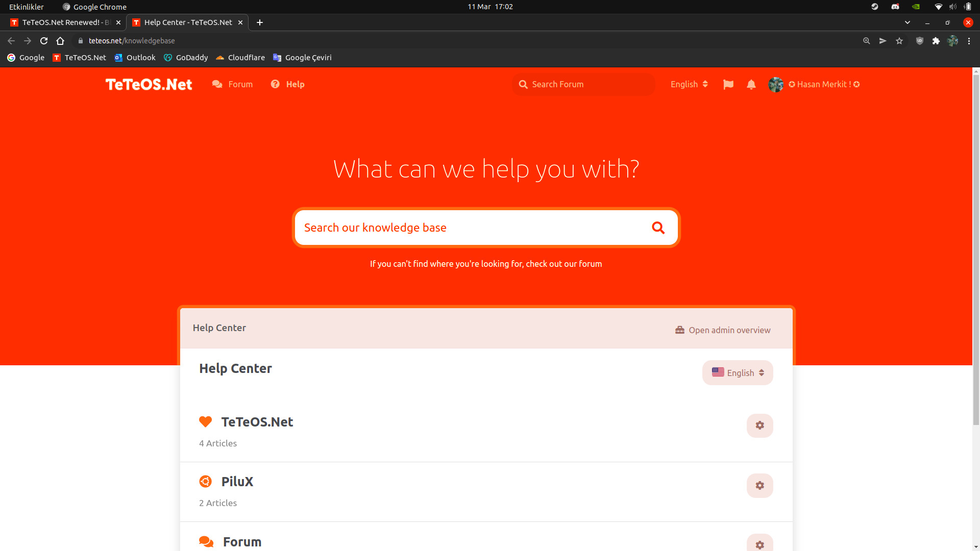Click the heart icon beside TeTeOS.Net

(x=205, y=421)
